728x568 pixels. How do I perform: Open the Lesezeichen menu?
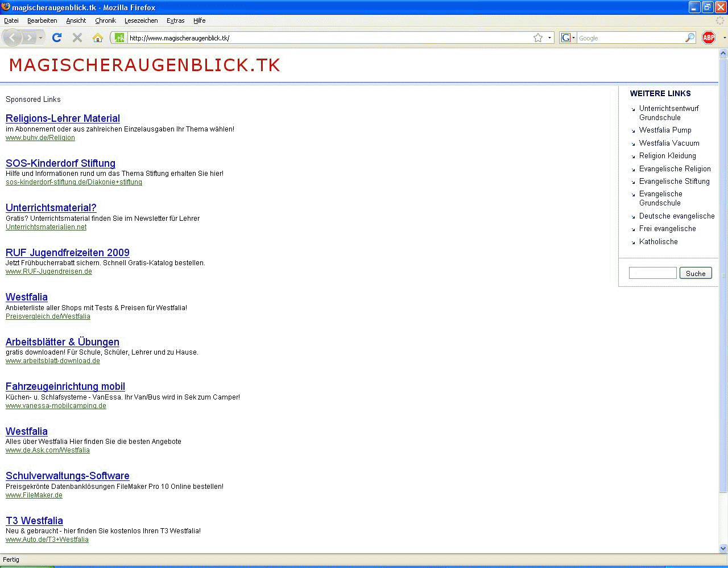(x=141, y=20)
